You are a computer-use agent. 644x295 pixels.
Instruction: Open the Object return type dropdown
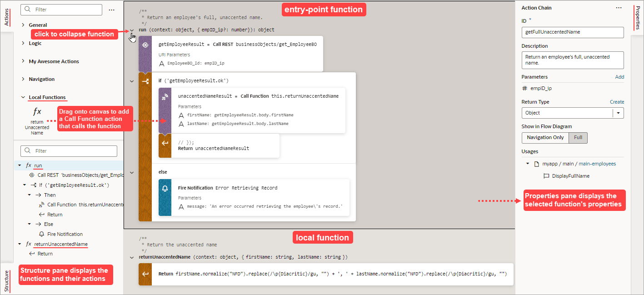coord(618,113)
